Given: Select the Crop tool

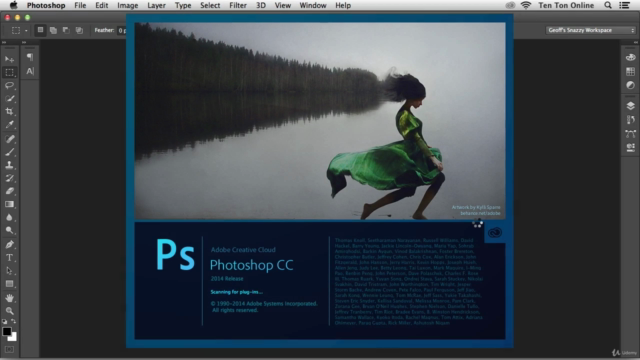Looking at the screenshot, I should click(x=9, y=111).
